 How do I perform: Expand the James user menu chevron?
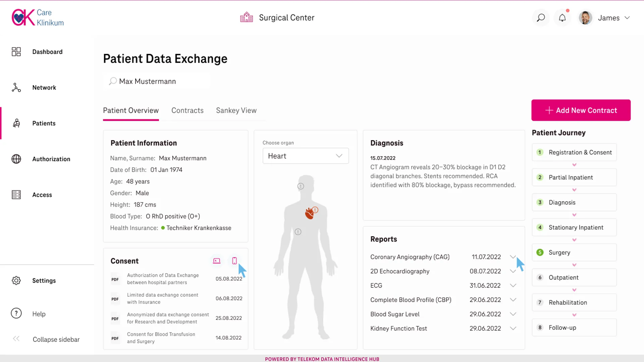627,18
